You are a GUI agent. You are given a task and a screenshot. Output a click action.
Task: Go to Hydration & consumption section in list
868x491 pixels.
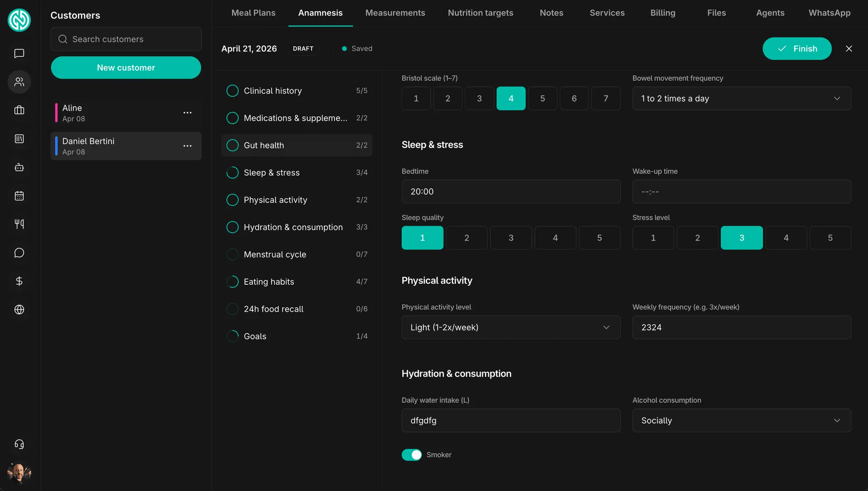(x=297, y=227)
